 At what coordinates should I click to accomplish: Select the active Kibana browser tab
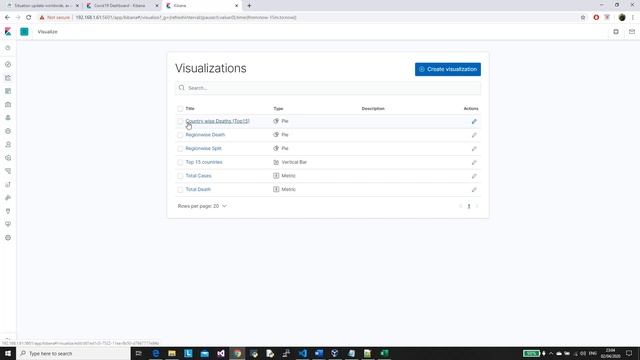pyautogui.click(x=201, y=6)
